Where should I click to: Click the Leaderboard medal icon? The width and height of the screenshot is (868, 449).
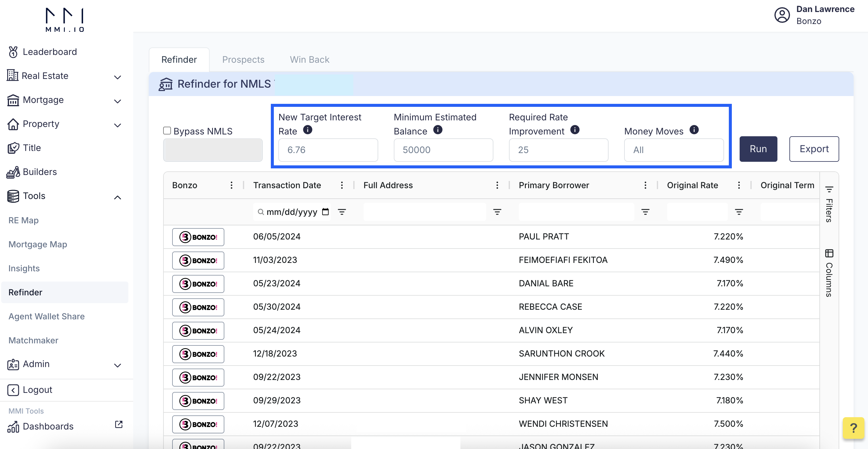pyautogui.click(x=13, y=52)
